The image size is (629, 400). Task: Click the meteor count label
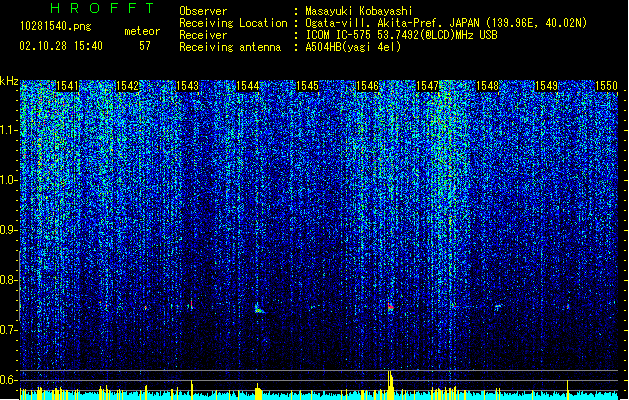pos(142,31)
